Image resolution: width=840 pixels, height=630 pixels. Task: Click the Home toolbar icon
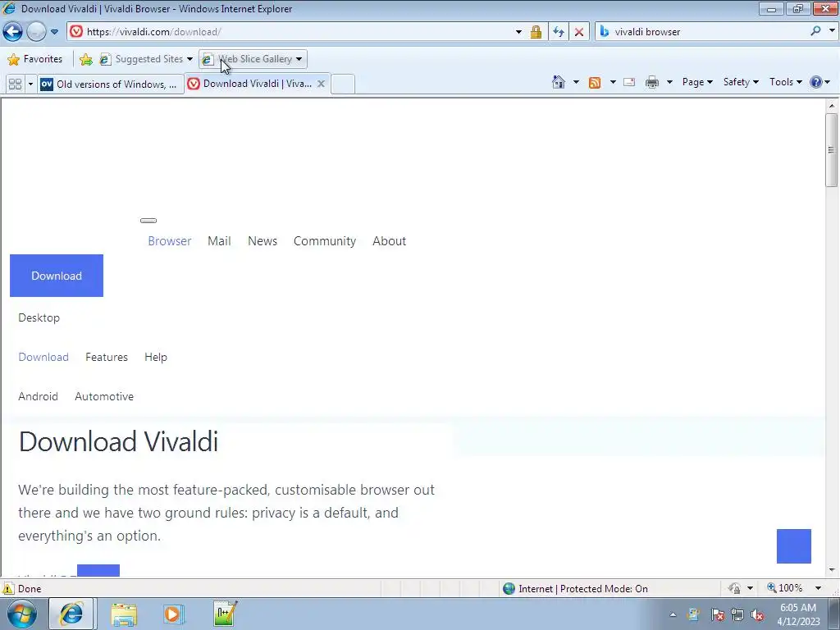click(x=559, y=82)
